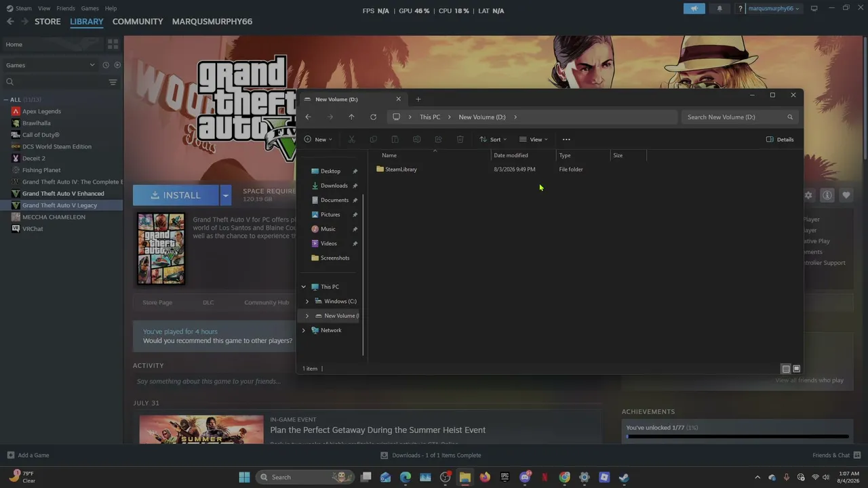Open Music in Explorer quick access
This screenshot has width=868, height=488.
pyautogui.click(x=328, y=229)
